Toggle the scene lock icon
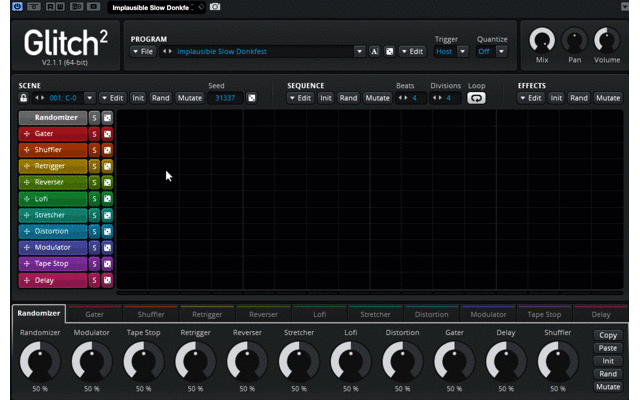Viewport: 640px width, 400px height. (23, 98)
